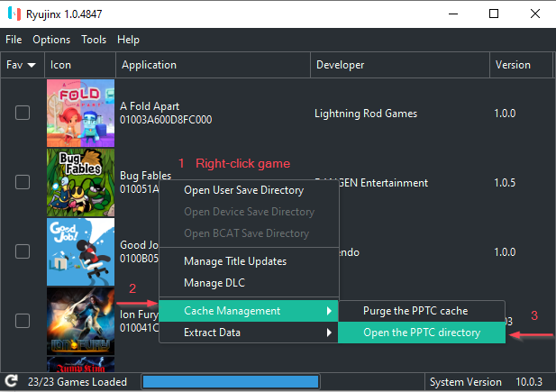The width and height of the screenshot is (556, 392).
Task: Select Open the PPTC directory
Action: (422, 333)
